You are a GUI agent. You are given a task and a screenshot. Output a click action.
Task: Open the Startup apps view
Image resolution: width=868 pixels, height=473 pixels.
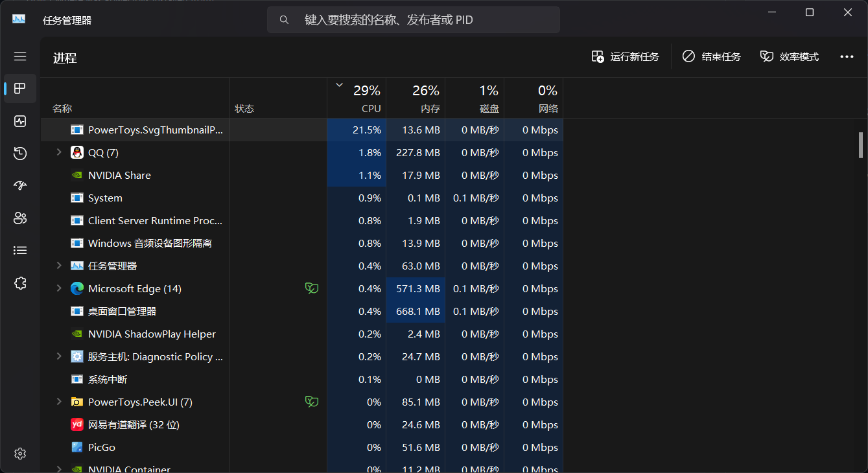click(x=19, y=185)
